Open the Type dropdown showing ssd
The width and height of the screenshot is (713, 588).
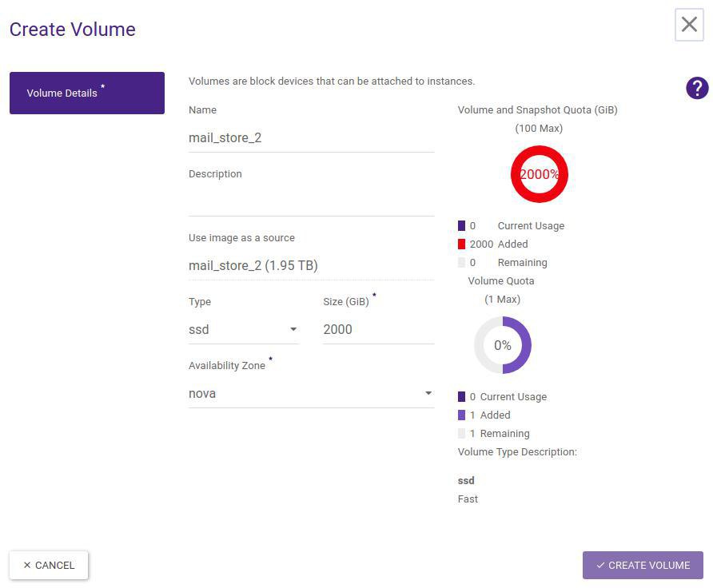(243, 329)
